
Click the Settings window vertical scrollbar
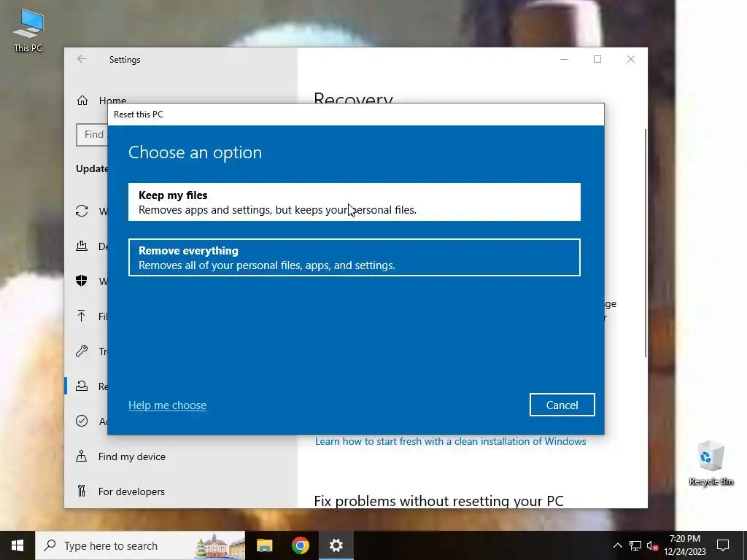pyautogui.click(x=646, y=243)
